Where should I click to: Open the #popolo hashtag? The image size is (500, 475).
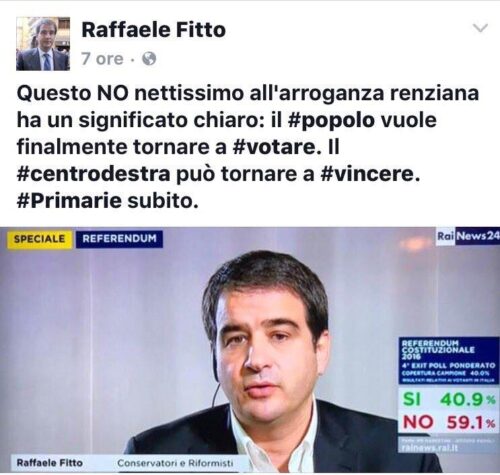tap(330, 120)
